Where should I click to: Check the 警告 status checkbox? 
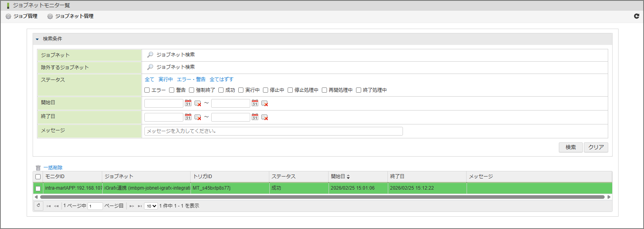(x=172, y=90)
